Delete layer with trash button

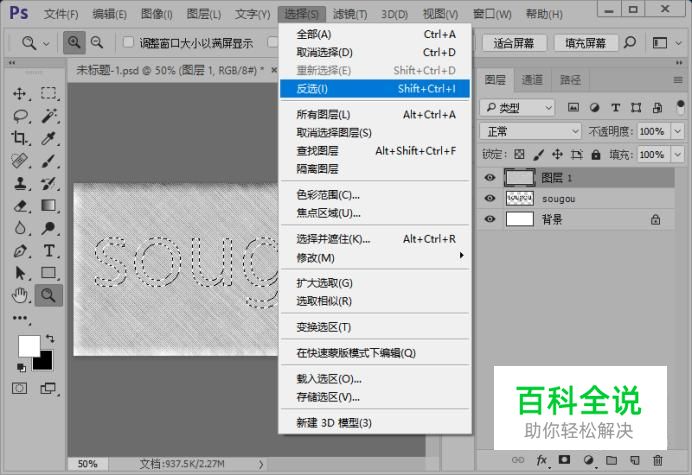(658, 460)
